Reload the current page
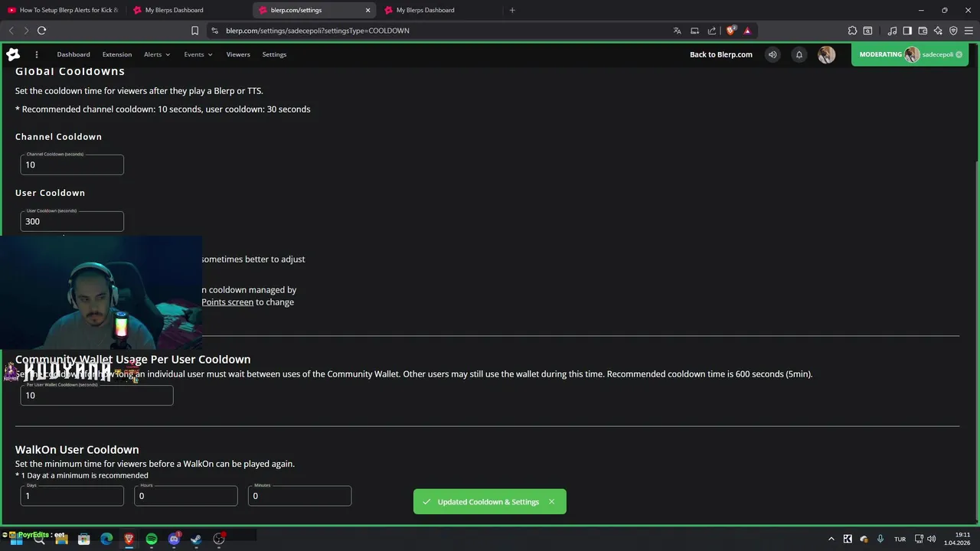This screenshot has height=551, width=980. pyautogui.click(x=42, y=31)
